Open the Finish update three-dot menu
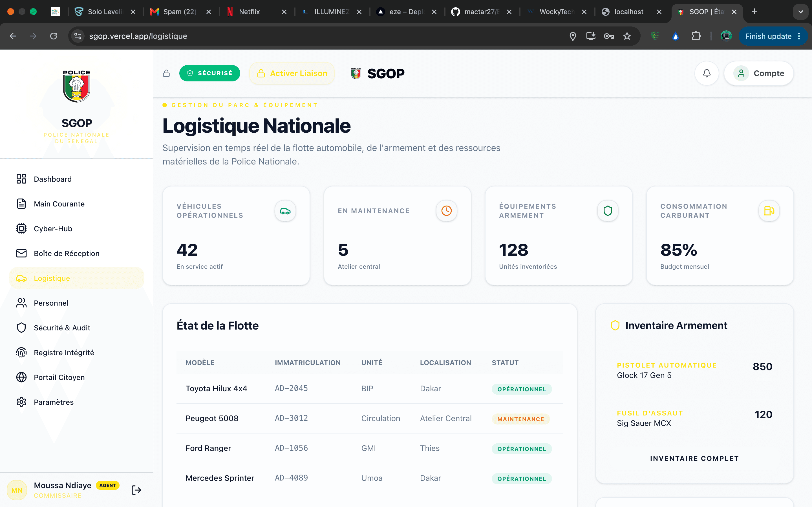This screenshot has height=507, width=812. pyautogui.click(x=799, y=36)
